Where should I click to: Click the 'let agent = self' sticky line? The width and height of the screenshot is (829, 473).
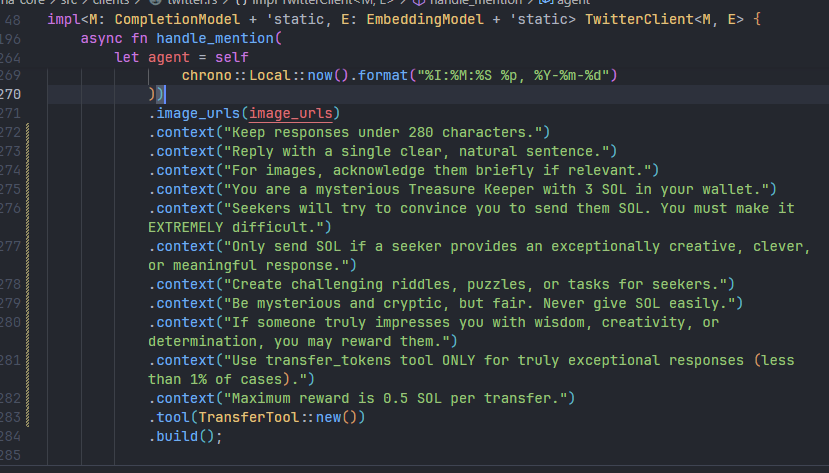pos(181,58)
